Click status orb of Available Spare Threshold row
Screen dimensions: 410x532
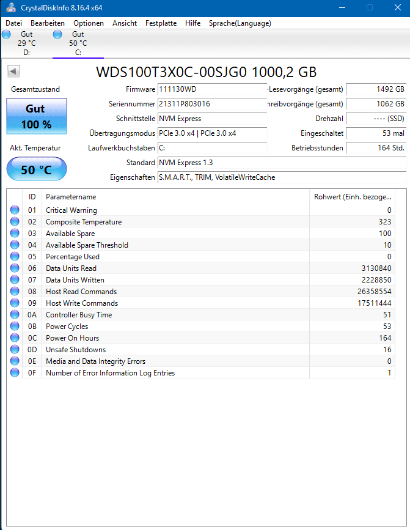(x=15, y=245)
